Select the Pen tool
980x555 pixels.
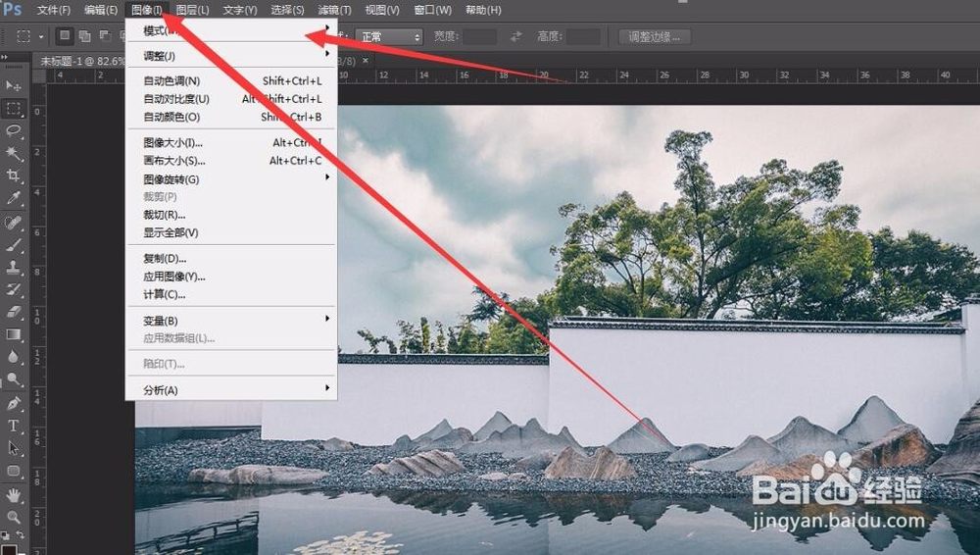(x=13, y=404)
